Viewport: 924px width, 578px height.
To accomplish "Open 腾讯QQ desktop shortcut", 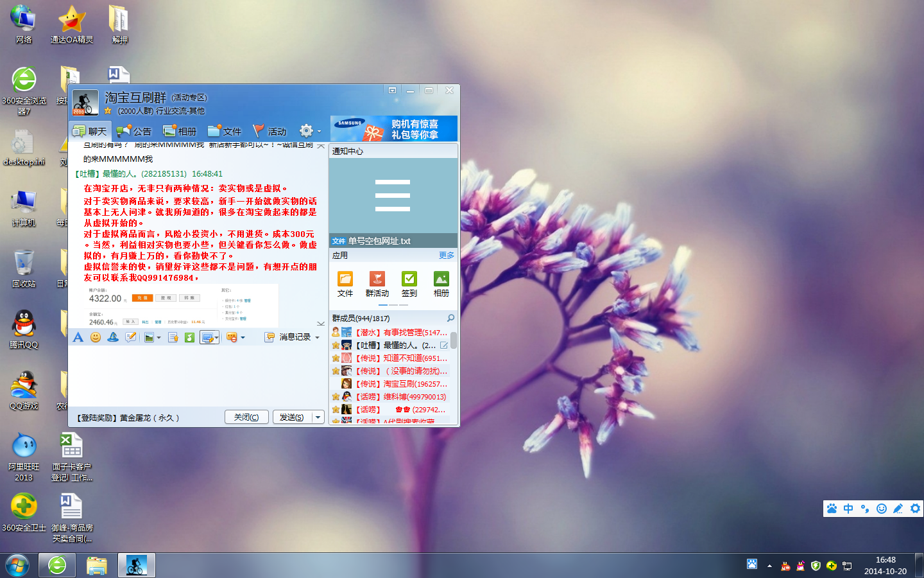I will [x=24, y=329].
